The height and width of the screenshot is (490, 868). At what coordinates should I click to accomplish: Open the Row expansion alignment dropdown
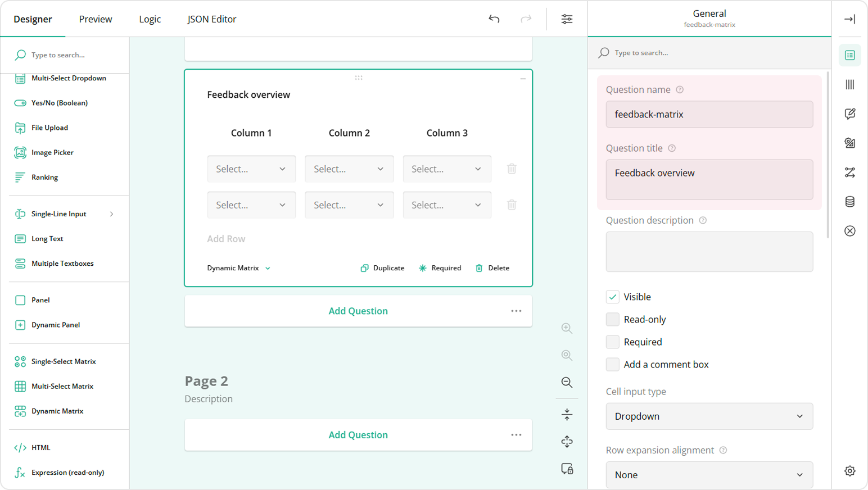click(x=709, y=475)
